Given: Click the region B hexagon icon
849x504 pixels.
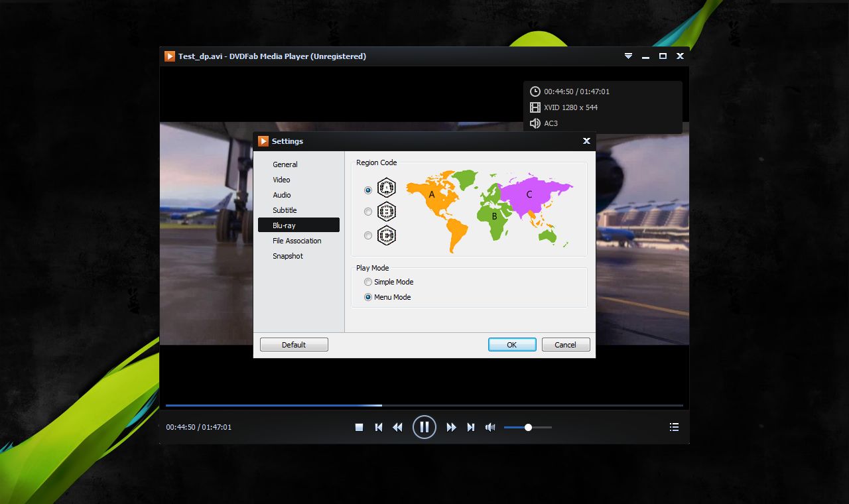Looking at the screenshot, I should (x=387, y=212).
